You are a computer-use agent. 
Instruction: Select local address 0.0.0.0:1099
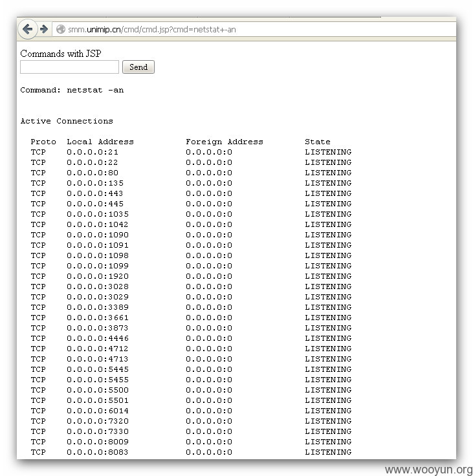[98, 266]
